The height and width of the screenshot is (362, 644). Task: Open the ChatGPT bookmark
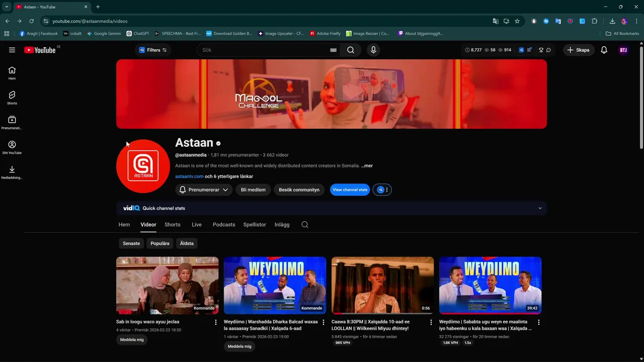(x=137, y=34)
